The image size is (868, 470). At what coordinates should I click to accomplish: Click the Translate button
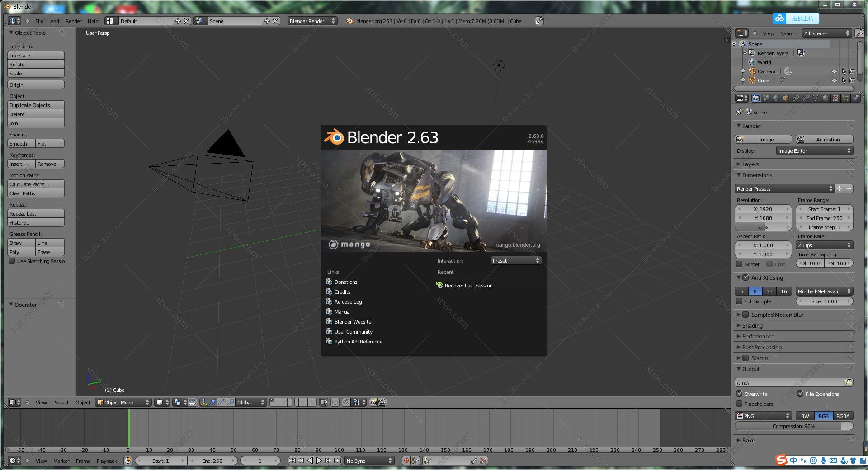(x=36, y=55)
